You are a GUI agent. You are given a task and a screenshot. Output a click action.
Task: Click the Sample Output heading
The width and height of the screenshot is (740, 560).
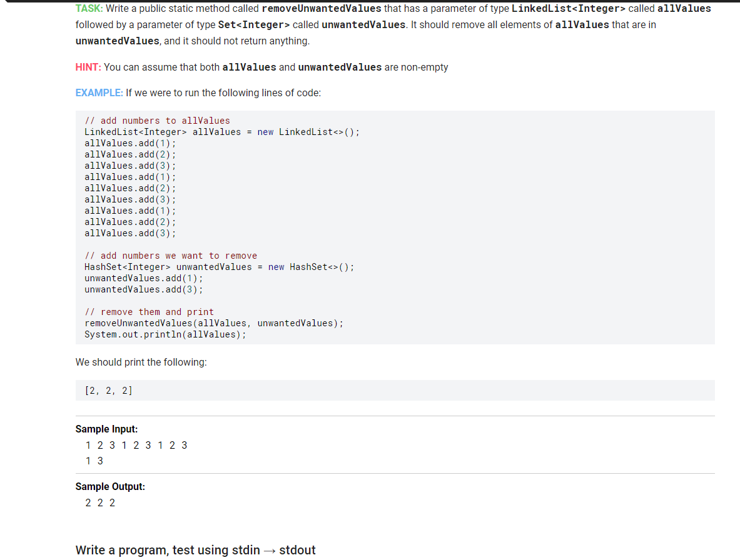[x=110, y=486]
